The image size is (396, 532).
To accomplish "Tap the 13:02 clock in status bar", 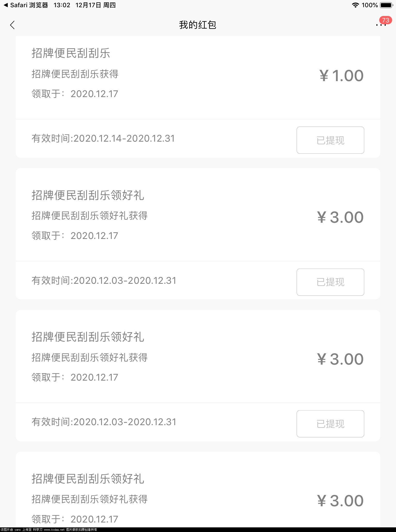I will [x=62, y=5].
